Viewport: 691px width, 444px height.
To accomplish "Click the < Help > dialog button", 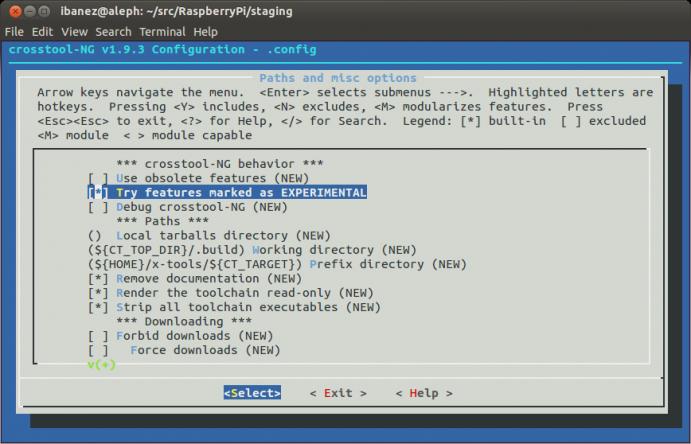I will [x=424, y=393].
